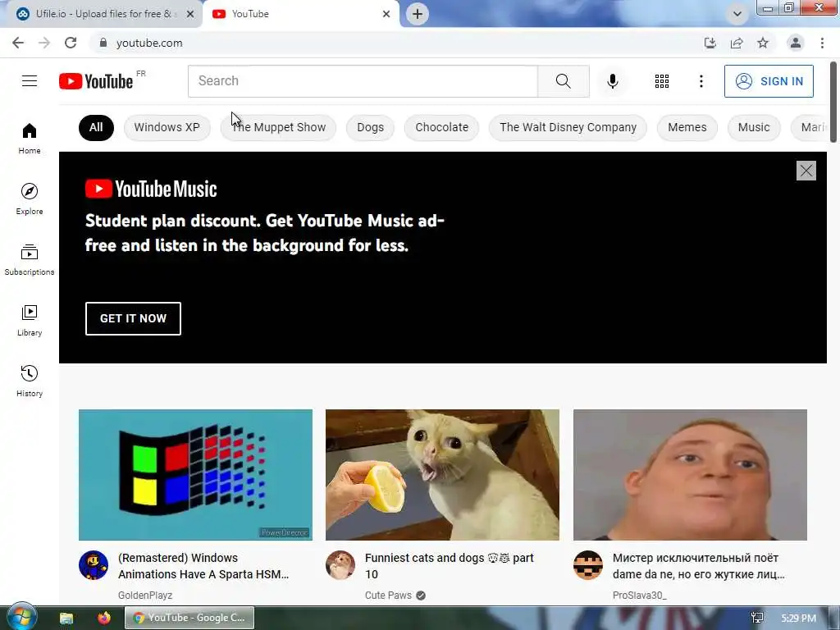Select the All filter chip
The image size is (840, 630).
(x=96, y=127)
